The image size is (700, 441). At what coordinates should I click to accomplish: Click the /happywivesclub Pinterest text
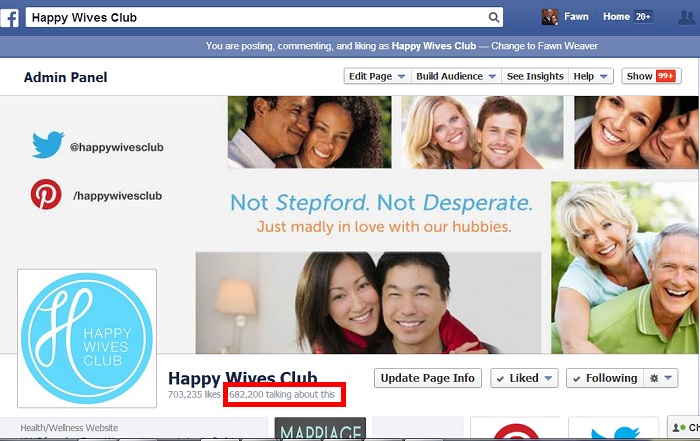tap(118, 196)
